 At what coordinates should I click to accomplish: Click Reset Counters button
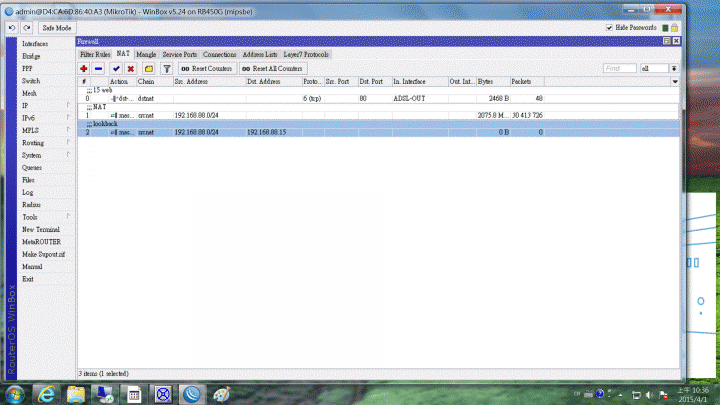[207, 68]
